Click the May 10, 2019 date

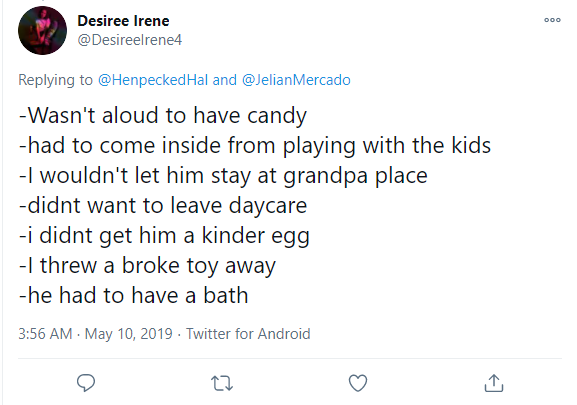point(128,334)
